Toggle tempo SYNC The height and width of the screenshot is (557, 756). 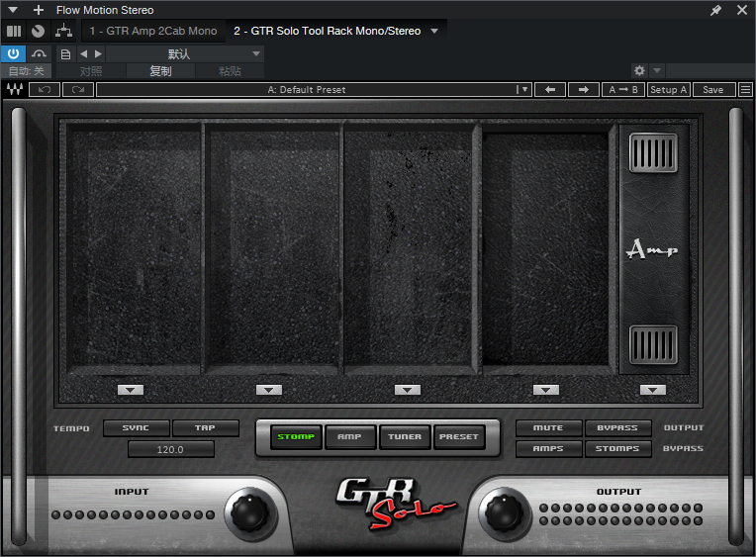136,427
